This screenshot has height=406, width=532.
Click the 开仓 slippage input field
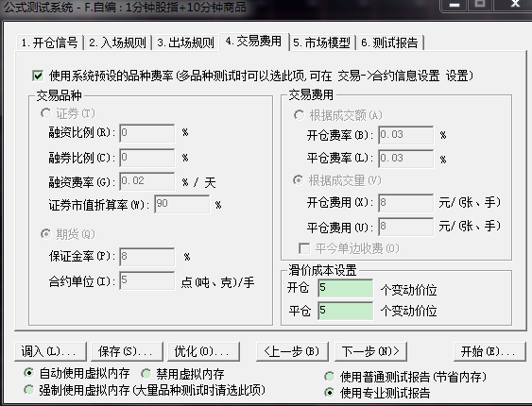tap(346, 288)
